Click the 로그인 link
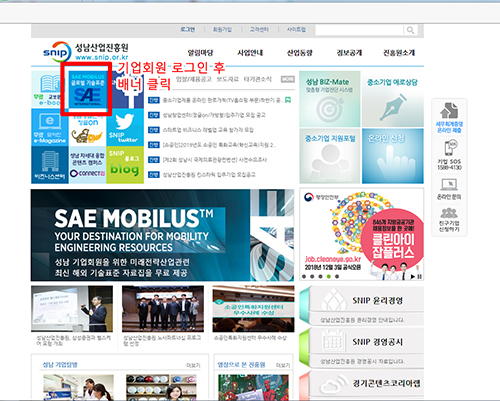This screenshot has width=500, height=401. (188, 30)
